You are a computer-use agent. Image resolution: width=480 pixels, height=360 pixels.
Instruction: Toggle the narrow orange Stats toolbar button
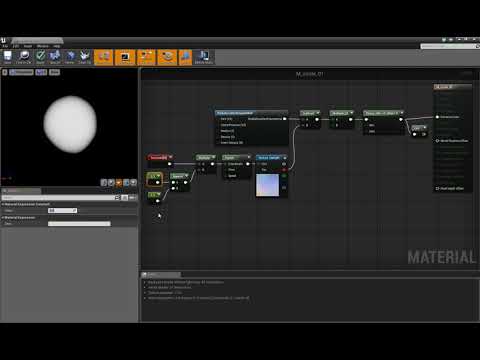[185, 57]
